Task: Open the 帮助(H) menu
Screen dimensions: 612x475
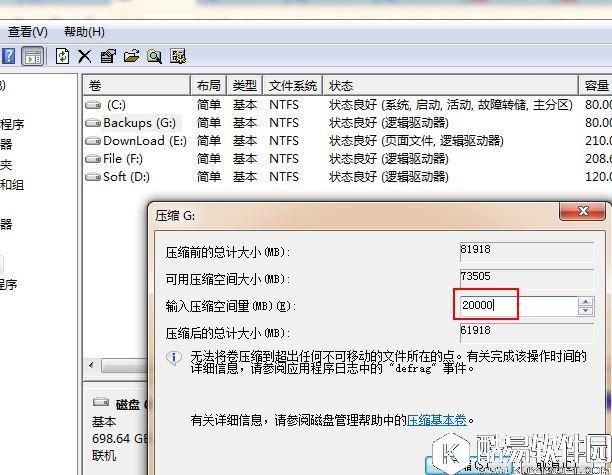Action: (84, 32)
